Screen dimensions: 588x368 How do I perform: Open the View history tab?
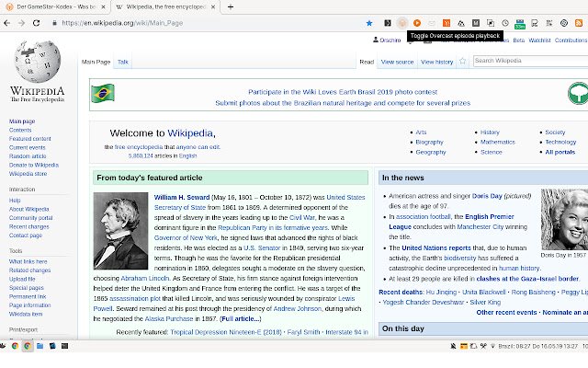pos(436,62)
